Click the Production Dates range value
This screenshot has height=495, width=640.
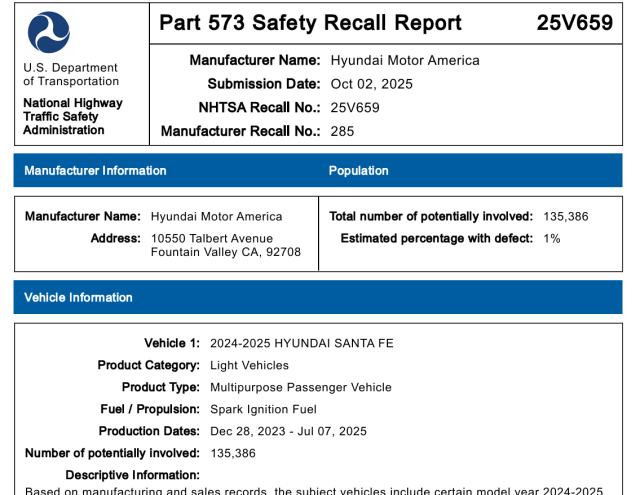(288, 431)
